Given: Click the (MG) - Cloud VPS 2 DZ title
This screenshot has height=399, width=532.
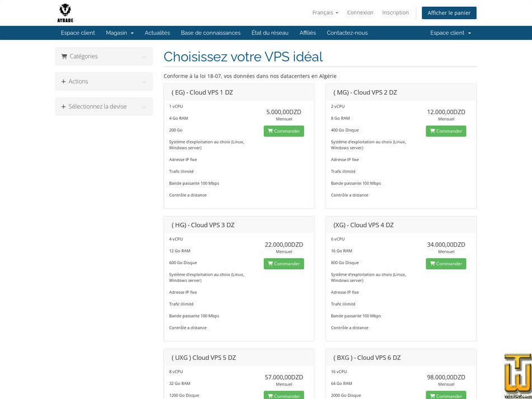Looking at the screenshot, I should point(365,92).
